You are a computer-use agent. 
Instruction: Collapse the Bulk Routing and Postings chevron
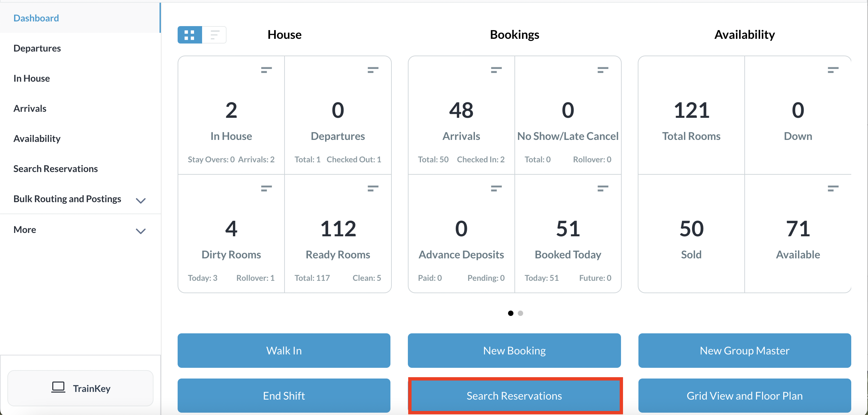(140, 200)
